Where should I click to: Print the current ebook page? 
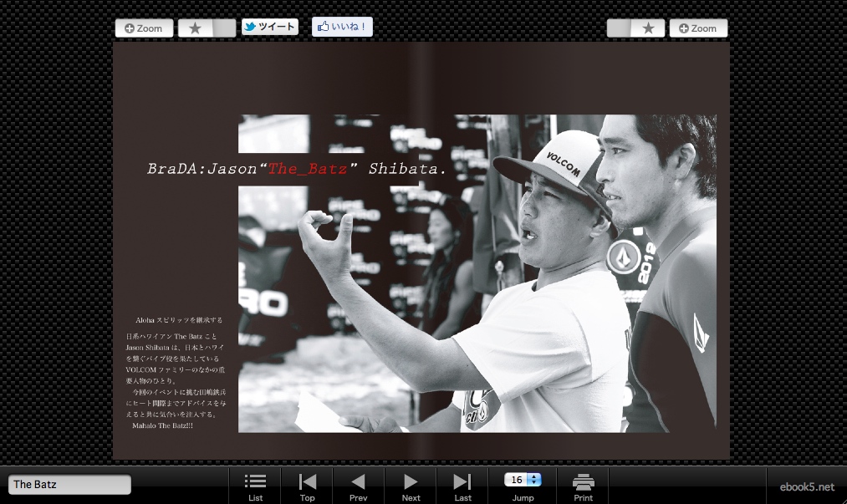(583, 486)
